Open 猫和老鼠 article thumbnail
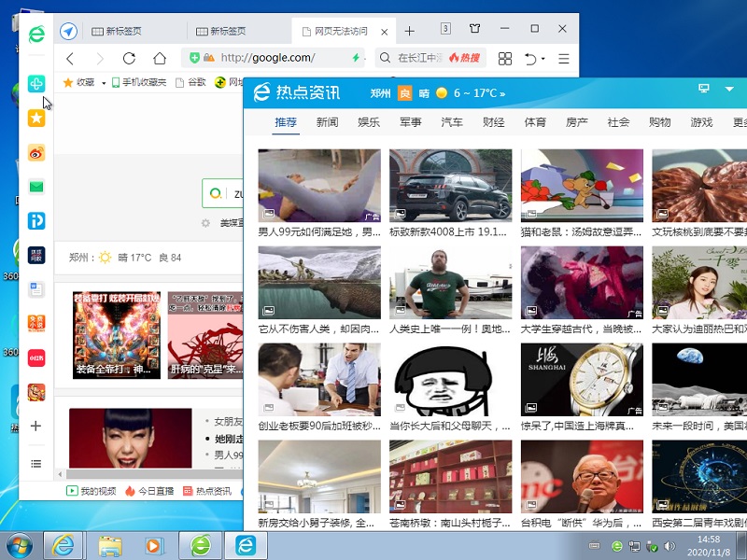Viewport: 747px width, 560px height. [x=582, y=185]
